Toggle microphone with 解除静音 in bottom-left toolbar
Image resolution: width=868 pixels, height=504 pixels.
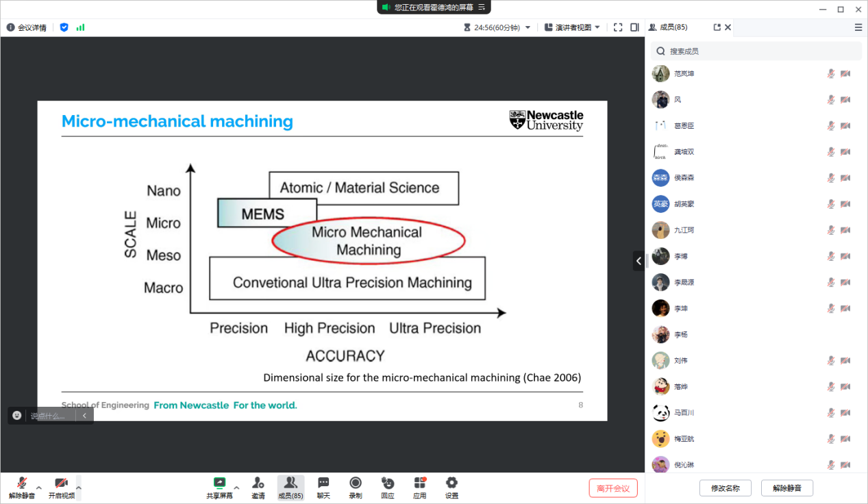[21, 487]
